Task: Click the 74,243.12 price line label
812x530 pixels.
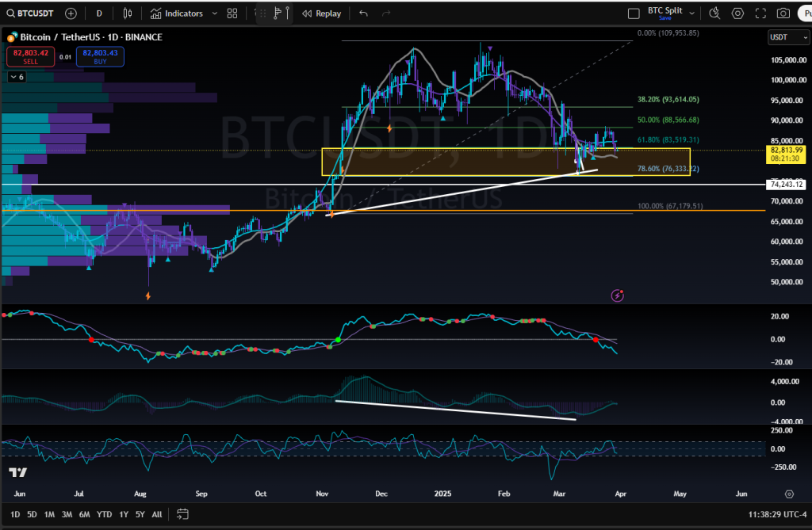Action: point(786,185)
